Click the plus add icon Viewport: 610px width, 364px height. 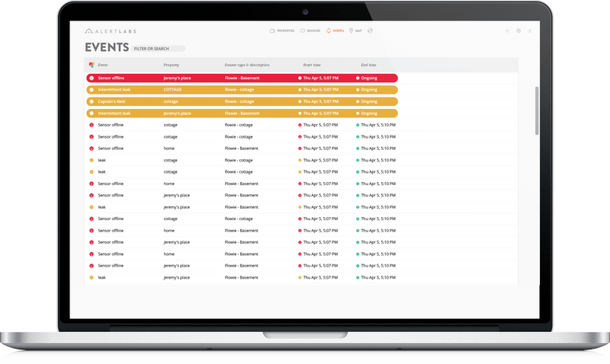click(x=507, y=30)
